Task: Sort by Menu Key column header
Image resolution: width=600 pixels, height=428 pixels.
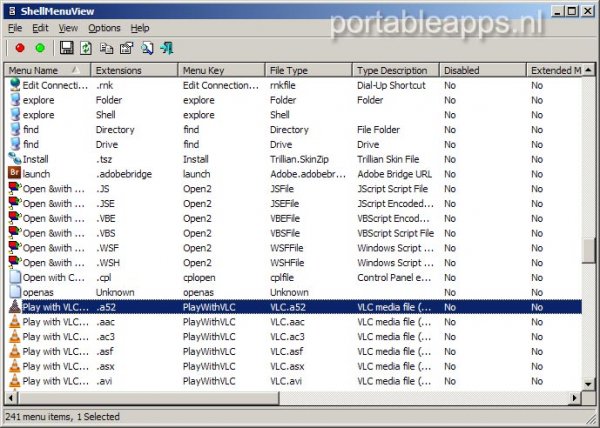Action: 222,70
